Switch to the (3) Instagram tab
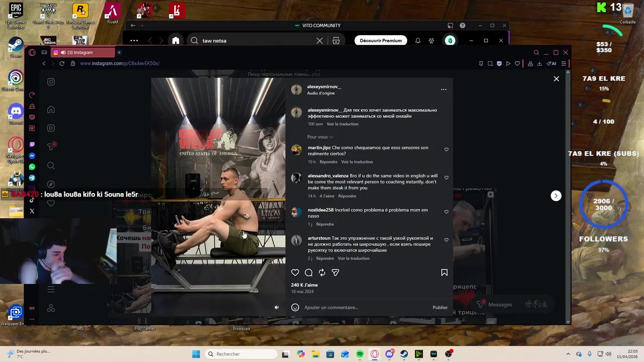The width and height of the screenshot is (644, 362). (83, 52)
